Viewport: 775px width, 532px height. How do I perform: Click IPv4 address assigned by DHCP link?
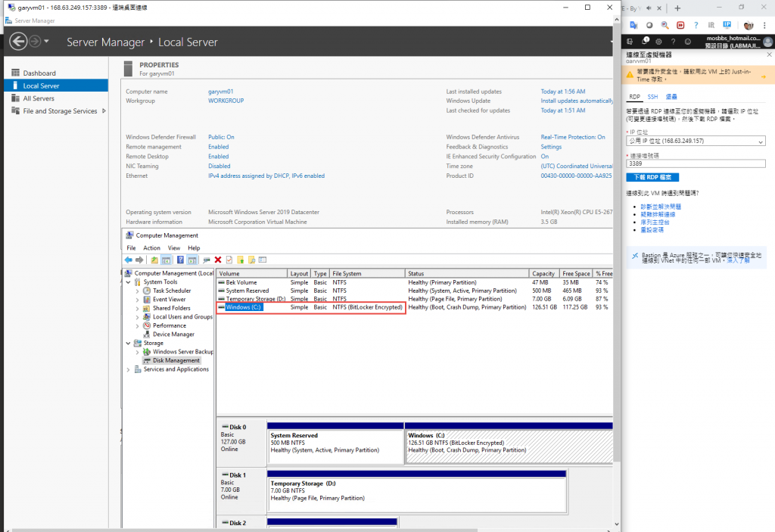[266, 176]
